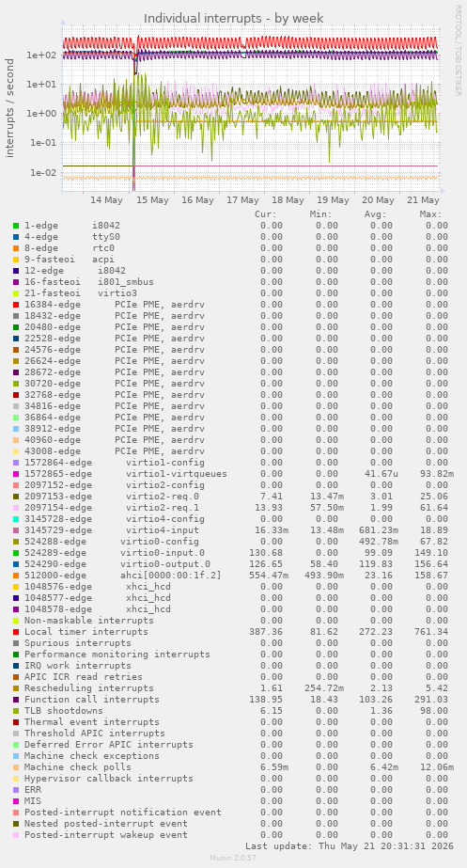Click the 20 May date on the x-axis

coord(378,200)
